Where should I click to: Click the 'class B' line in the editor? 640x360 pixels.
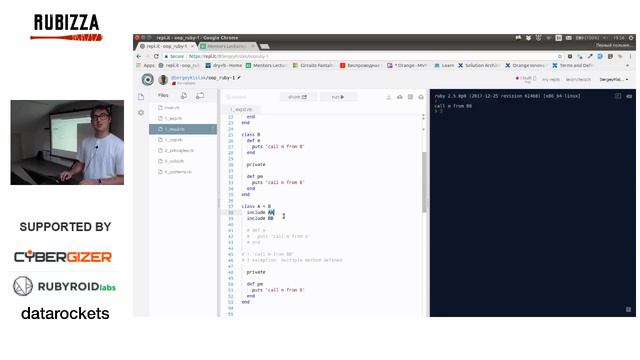[x=251, y=134]
